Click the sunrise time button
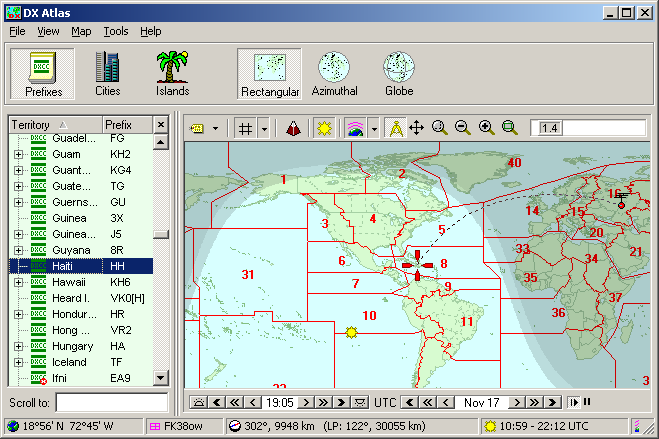 tap(199, 402)
